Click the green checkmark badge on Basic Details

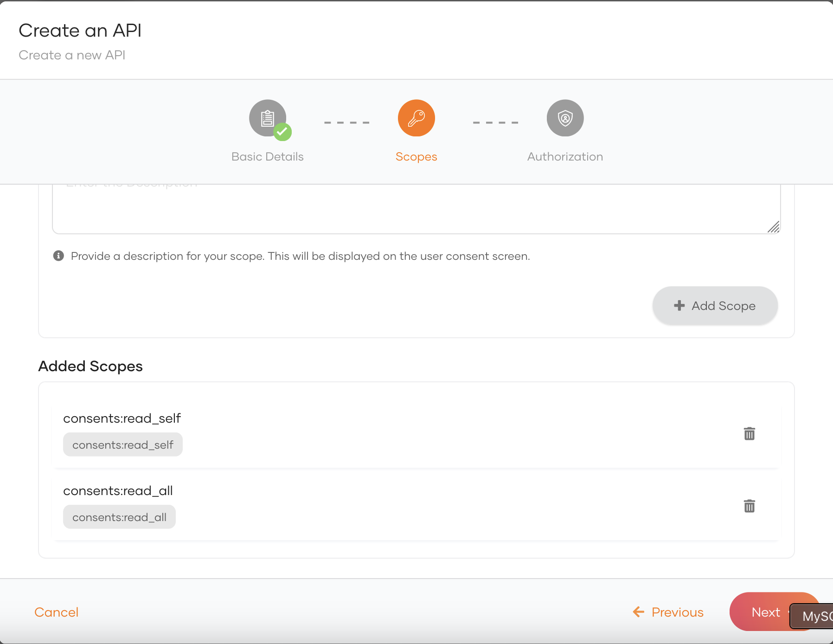(x=282, y=132)
